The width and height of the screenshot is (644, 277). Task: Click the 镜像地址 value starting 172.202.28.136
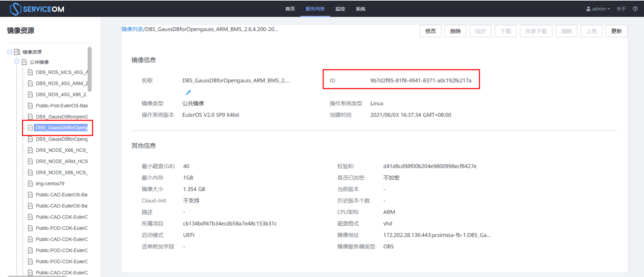[437, 235]
